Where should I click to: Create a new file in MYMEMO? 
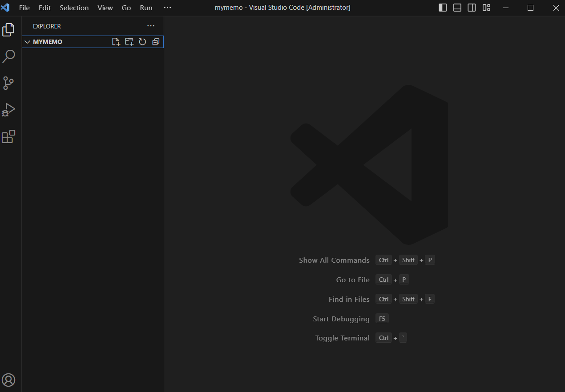pos(116,42)
